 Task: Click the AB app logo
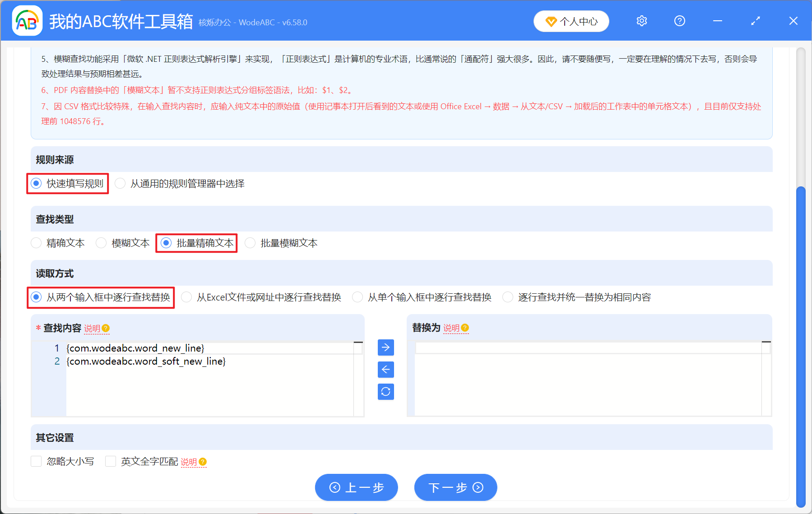[27, 21]
